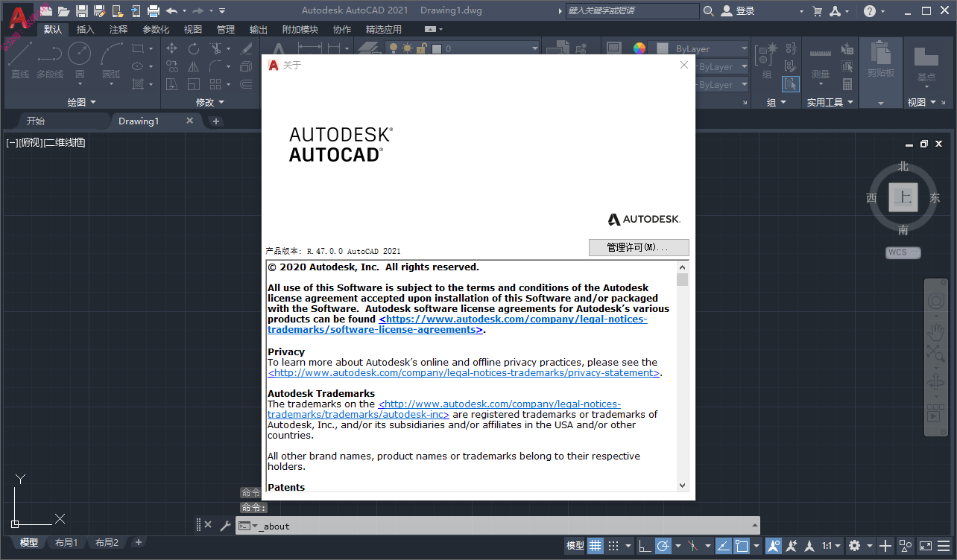Open the 管理 ribbon tab
The height and width of the screenshot is (560, 957).
point(226,29)
